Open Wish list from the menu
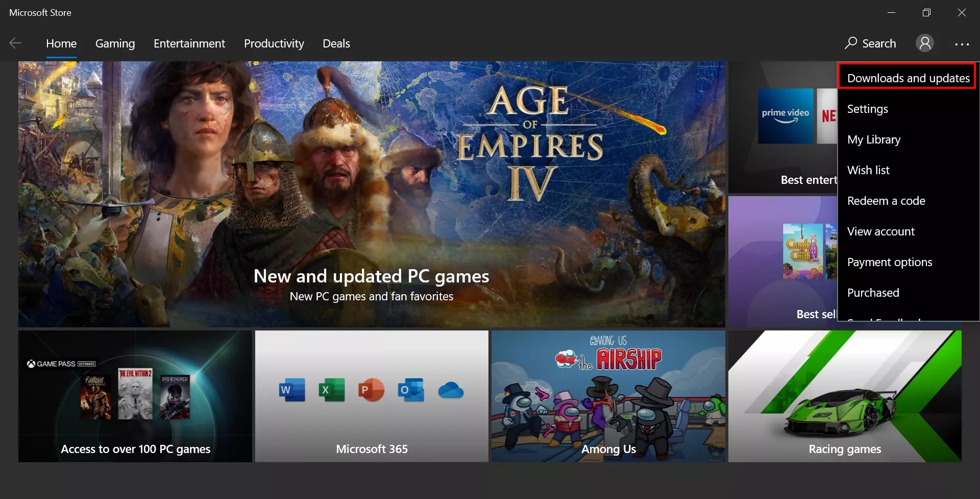 click(x=909, y=170)
